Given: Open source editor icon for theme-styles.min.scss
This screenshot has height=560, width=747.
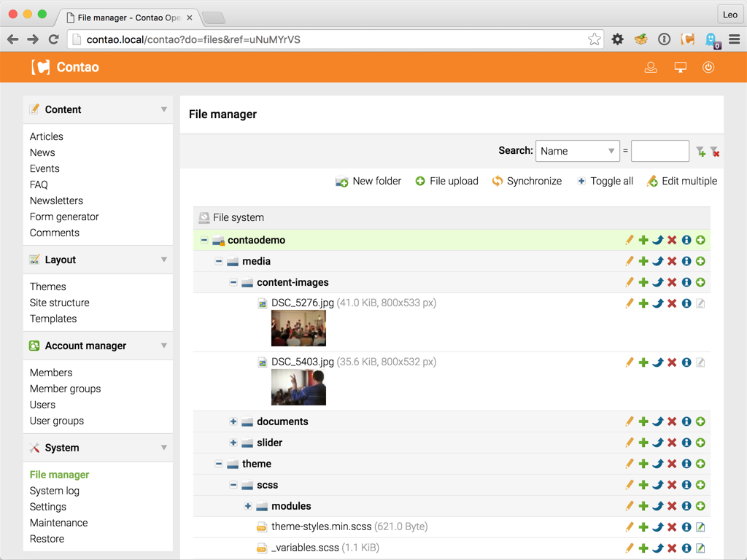Looking at the screenshot, I should click(700, 527).
